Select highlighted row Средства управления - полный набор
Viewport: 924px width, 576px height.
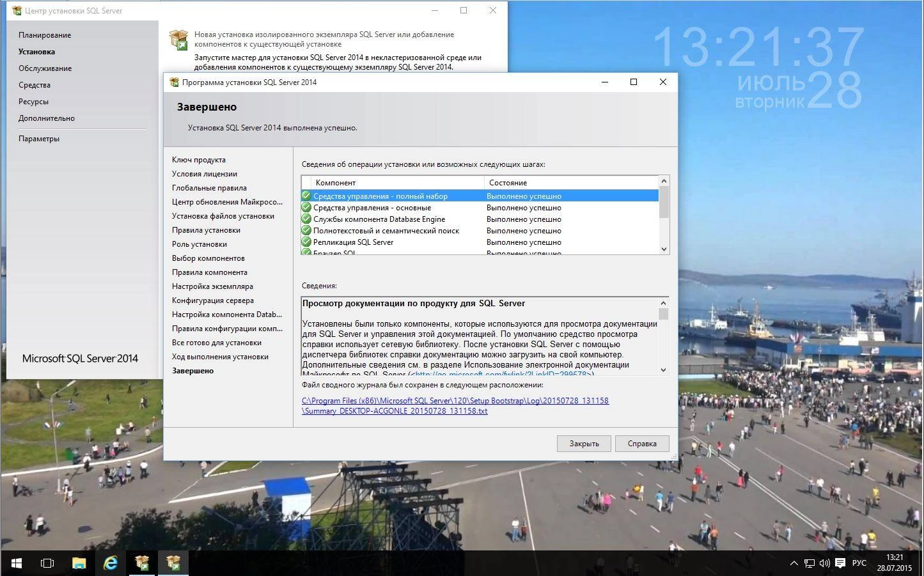click(480, 196)
